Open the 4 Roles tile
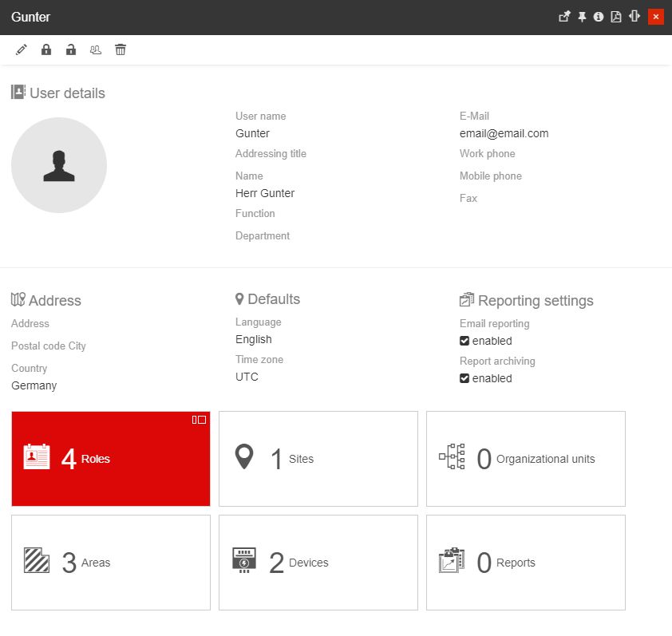The width and height of the screenshot is (672, 636). pyautogui.click(x=111, y=459)
